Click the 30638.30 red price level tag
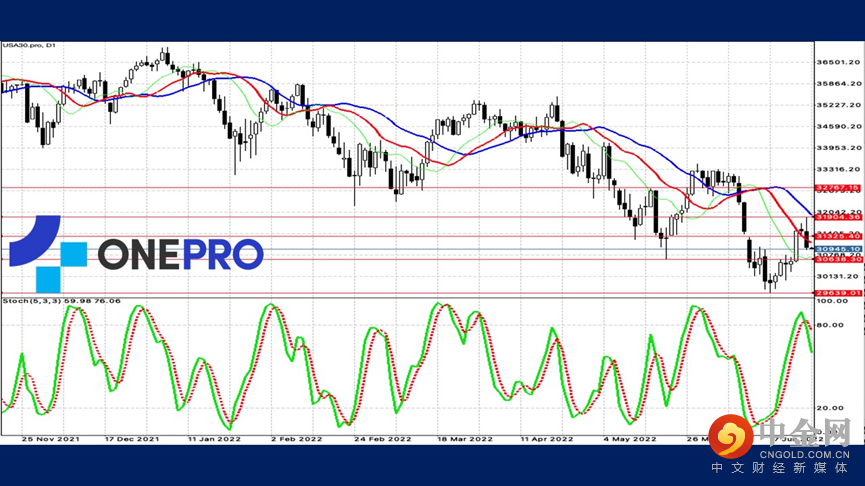Screen dimensions: 865x486 [838, 259]
